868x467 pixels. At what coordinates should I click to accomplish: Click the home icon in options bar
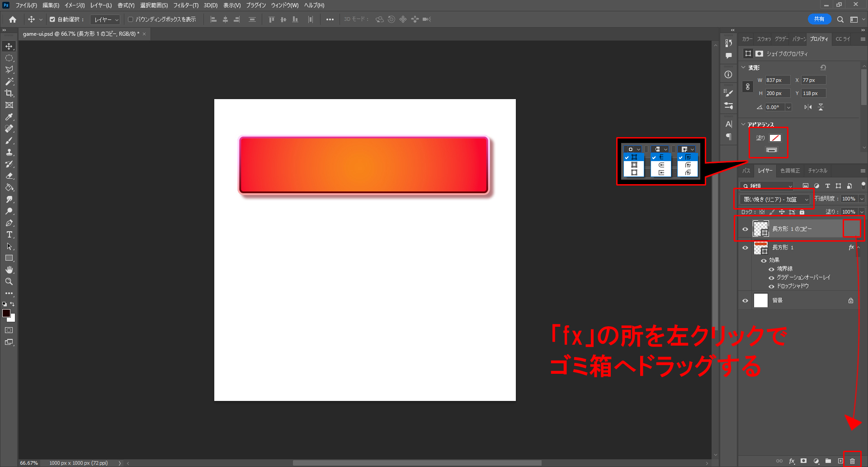pyautogui.click(x=13, y=19)
